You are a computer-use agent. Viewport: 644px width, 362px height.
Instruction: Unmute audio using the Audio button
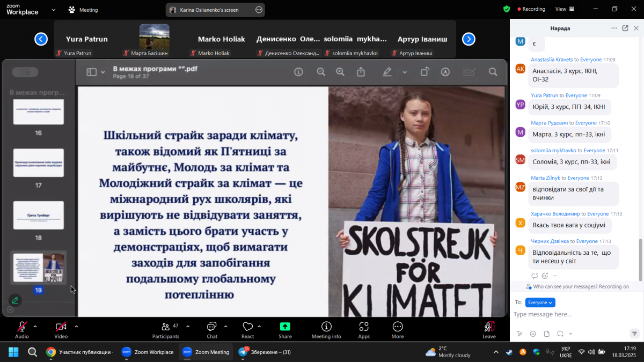21,329
